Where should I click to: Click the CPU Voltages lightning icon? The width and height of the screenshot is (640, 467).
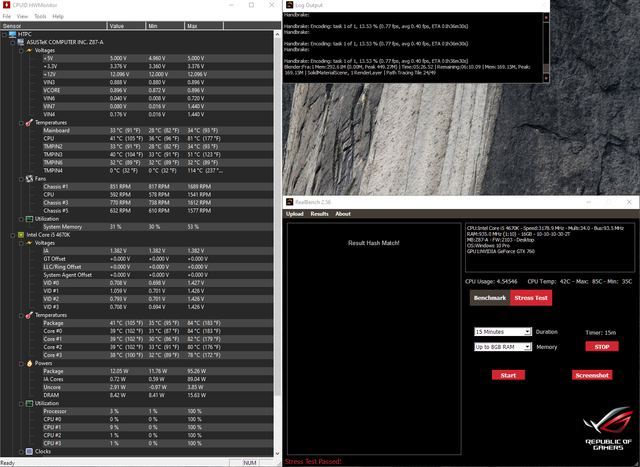pos(29,243)
